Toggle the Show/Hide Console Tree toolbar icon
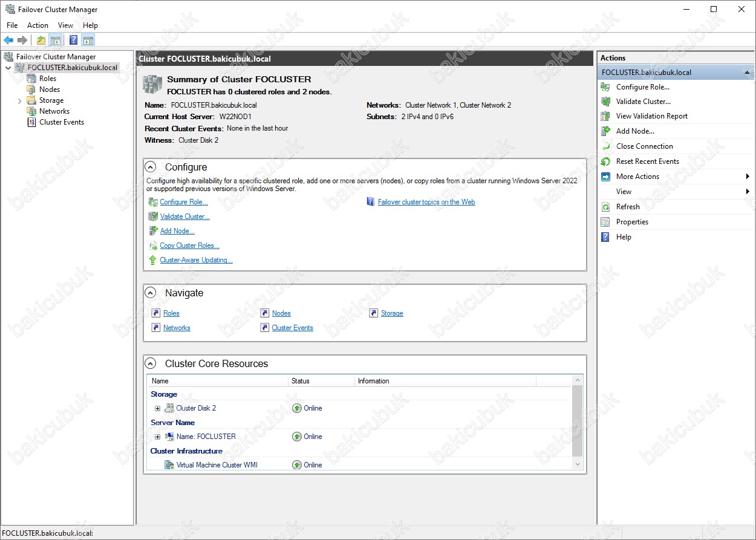 (56, 41)
